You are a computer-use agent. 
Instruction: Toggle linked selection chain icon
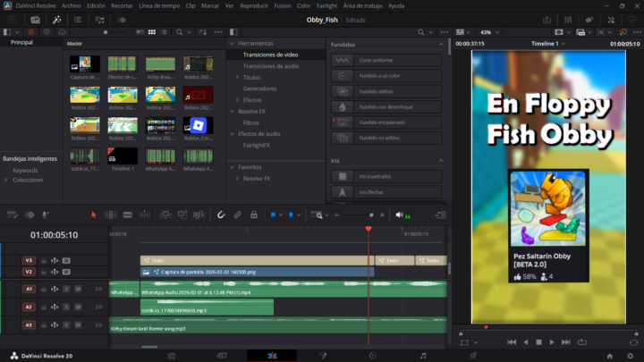(237, 215)
